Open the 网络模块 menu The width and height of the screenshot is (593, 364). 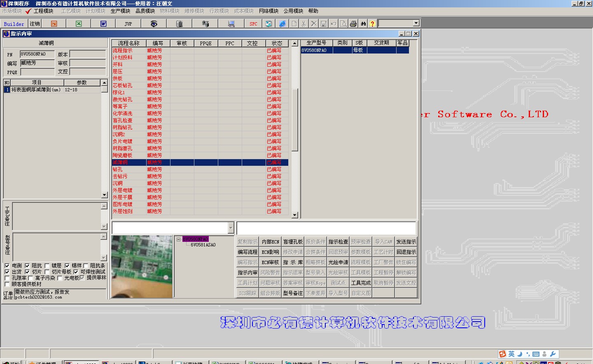[268, 11]
